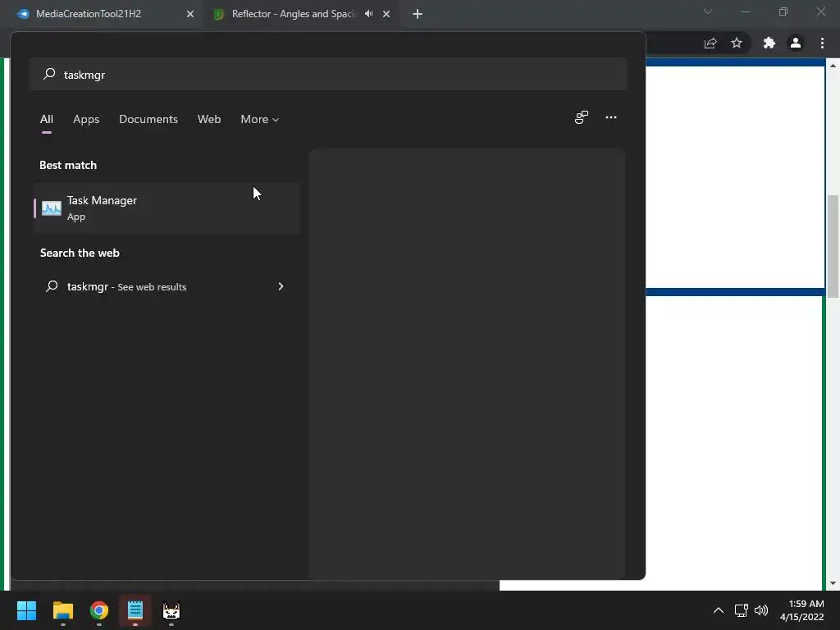Bookmark this page with star icon
Image resolution: width=840 pixels, height=630 pixels.
[x=737, y=43]
